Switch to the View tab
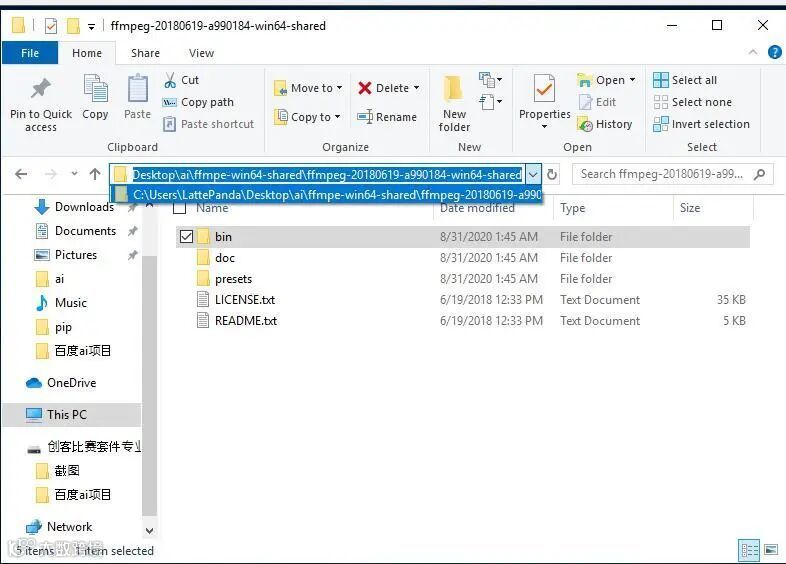 point(202,53)
